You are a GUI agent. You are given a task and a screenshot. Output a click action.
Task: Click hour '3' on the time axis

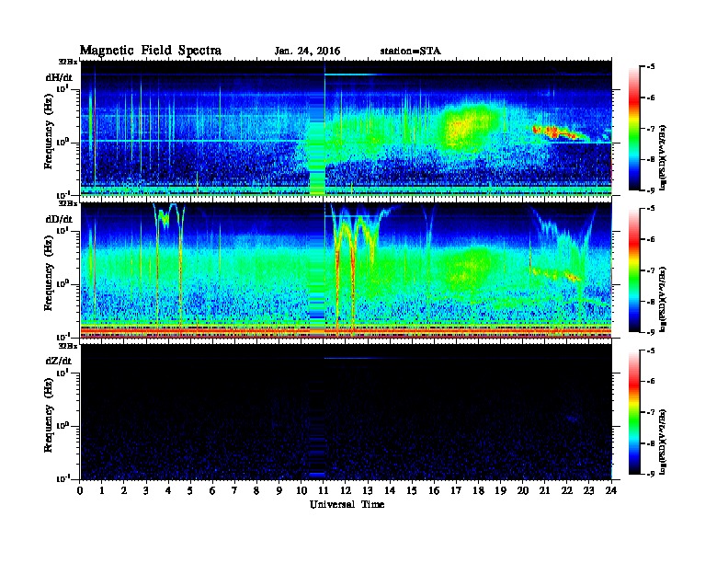coord(146,491)
